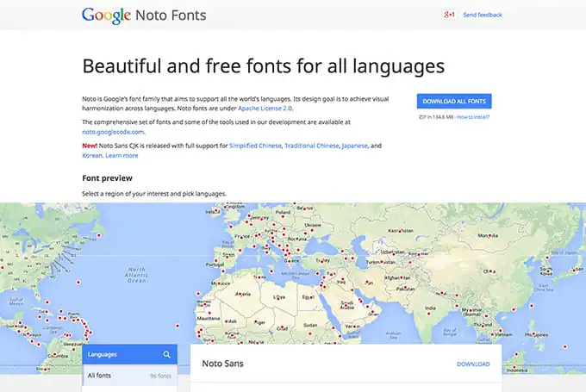This screenshot has width=586, height=392.
Task: Click the Uzbekistan label on the map
Action: tap(392, 252)
